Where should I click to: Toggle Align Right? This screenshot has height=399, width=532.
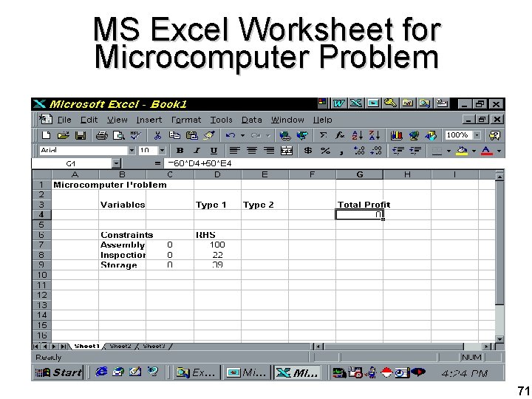(x=269, y=150)
